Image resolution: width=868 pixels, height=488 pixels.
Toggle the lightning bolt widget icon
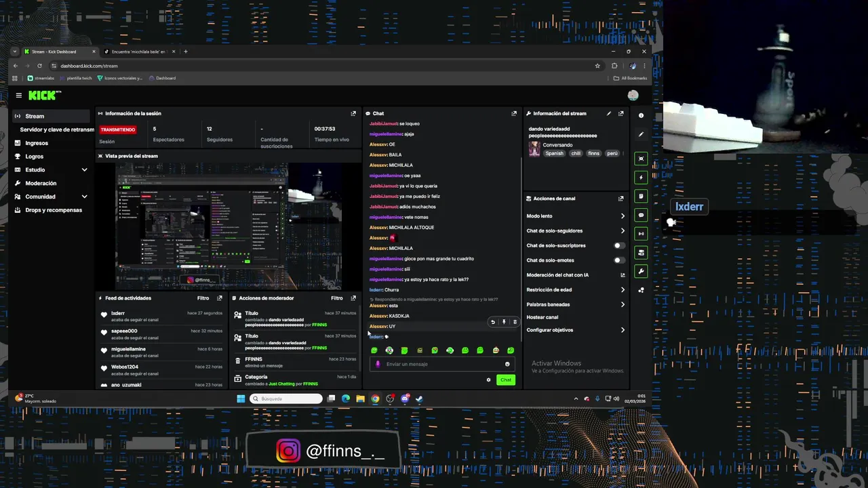[x=641, y=178]
